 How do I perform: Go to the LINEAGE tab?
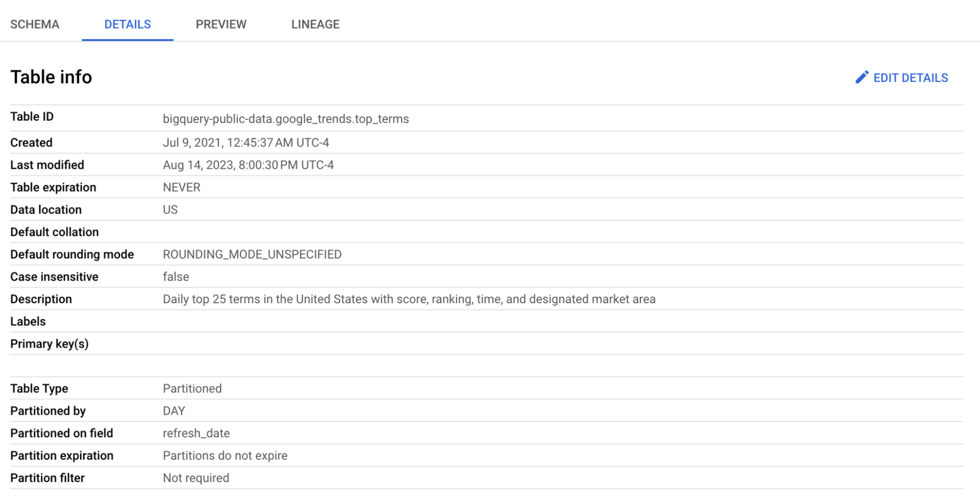pyautogui.click(x=315, y=25)
